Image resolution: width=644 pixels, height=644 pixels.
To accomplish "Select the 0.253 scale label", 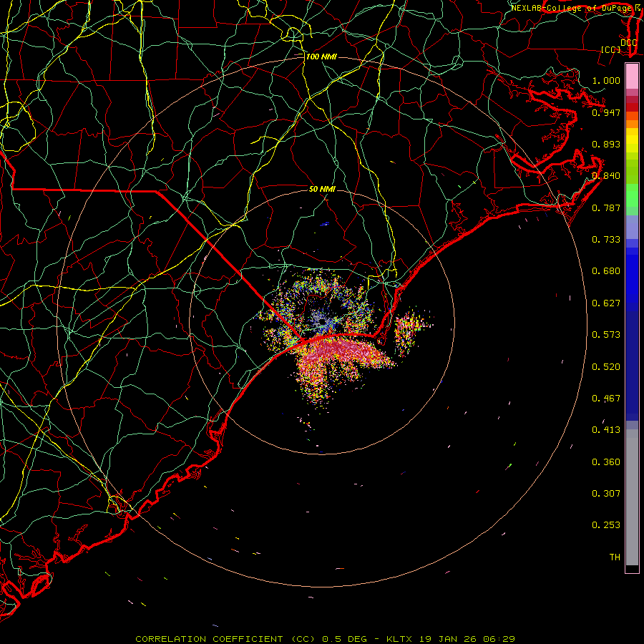I will click(606, 525).
